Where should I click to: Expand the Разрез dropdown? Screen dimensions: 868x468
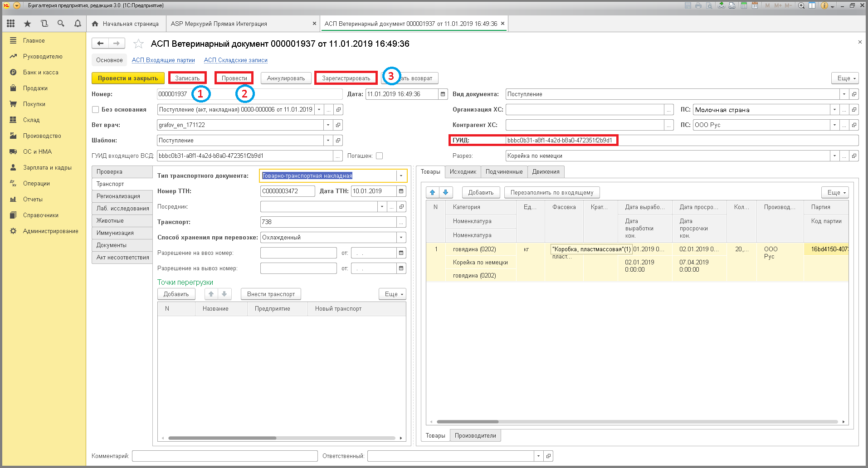(834, 156)
